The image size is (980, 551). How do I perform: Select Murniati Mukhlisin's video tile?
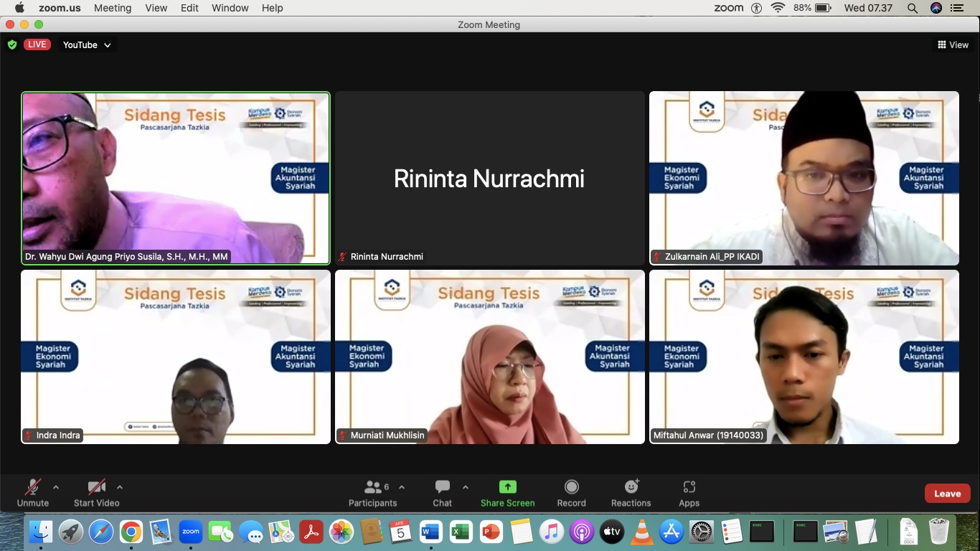(490, 357)
